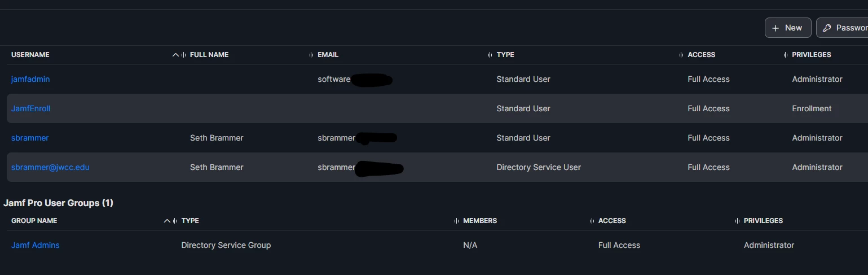Image resolution: width=868 pixels, height=275 pixels.
Task: Click Administrator privileges for sbrammer
Action: 817,138
